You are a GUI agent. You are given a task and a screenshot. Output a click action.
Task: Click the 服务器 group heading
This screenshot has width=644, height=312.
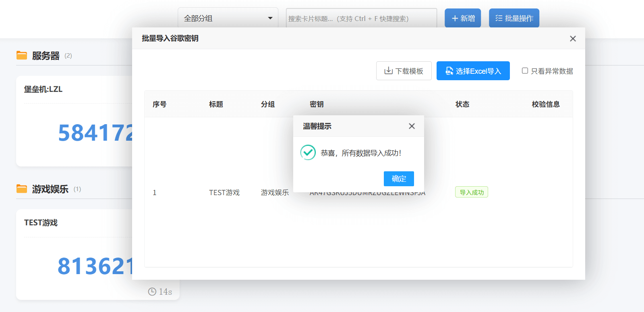point(46,56)
